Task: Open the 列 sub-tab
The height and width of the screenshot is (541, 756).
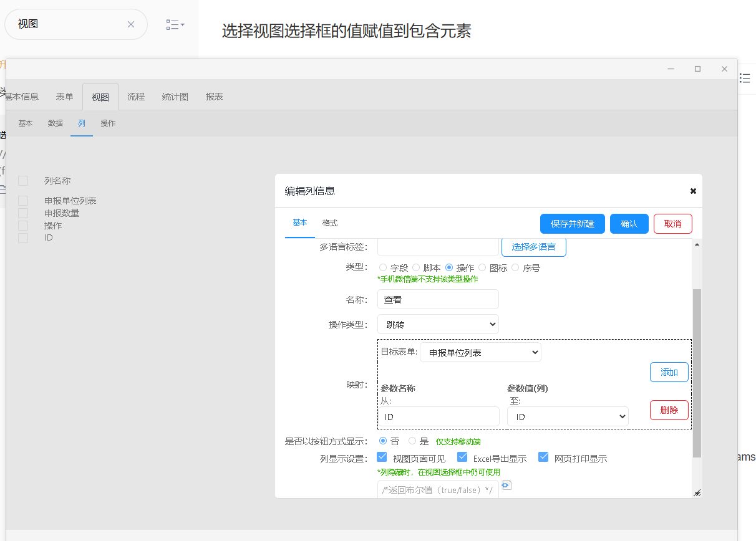Action: 82,123
